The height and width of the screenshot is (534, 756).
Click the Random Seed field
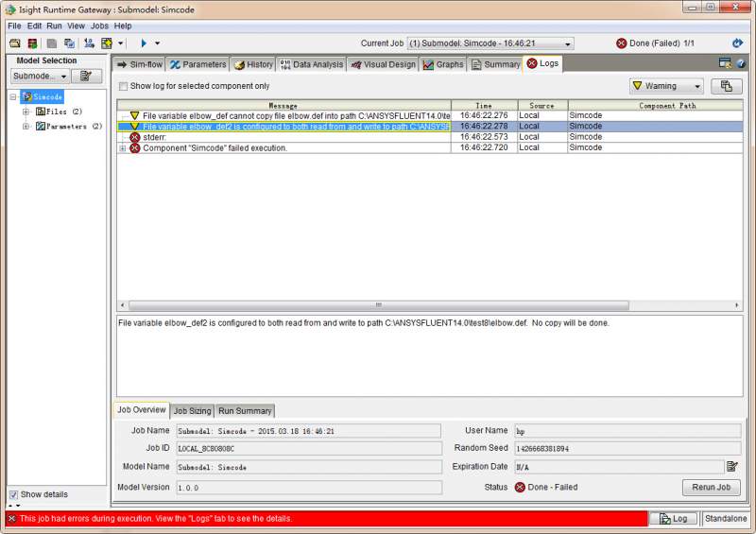pos(627,448)
